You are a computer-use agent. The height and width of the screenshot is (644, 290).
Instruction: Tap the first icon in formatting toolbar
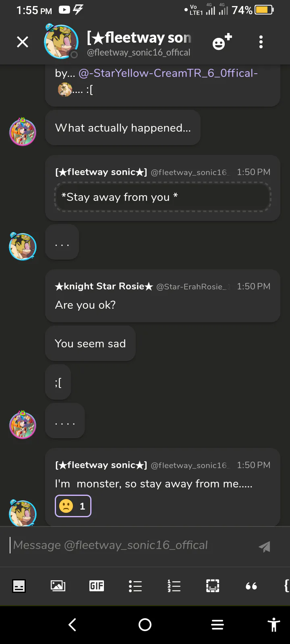point(19,586)
